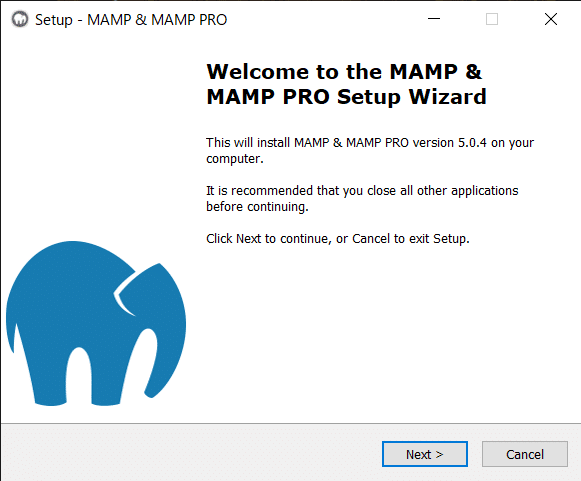
Task: Click the MAMP icon in title bar
Action: (x=20, y=19)
